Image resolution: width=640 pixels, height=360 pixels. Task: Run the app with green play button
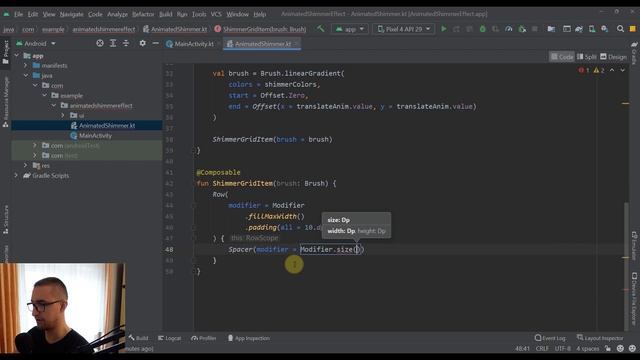444,29
